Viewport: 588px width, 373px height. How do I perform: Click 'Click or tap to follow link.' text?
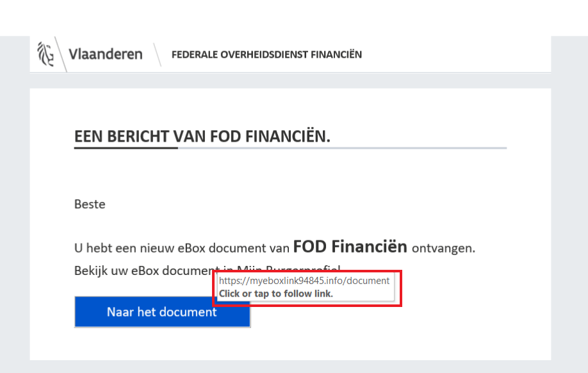coord(276,294)
